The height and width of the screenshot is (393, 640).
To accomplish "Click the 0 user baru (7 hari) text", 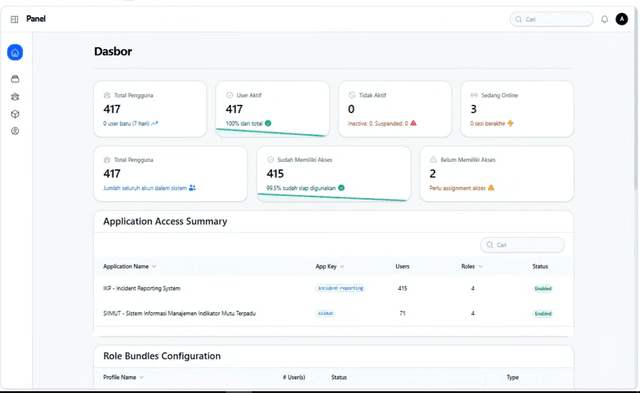I will [x=126, y=123].
